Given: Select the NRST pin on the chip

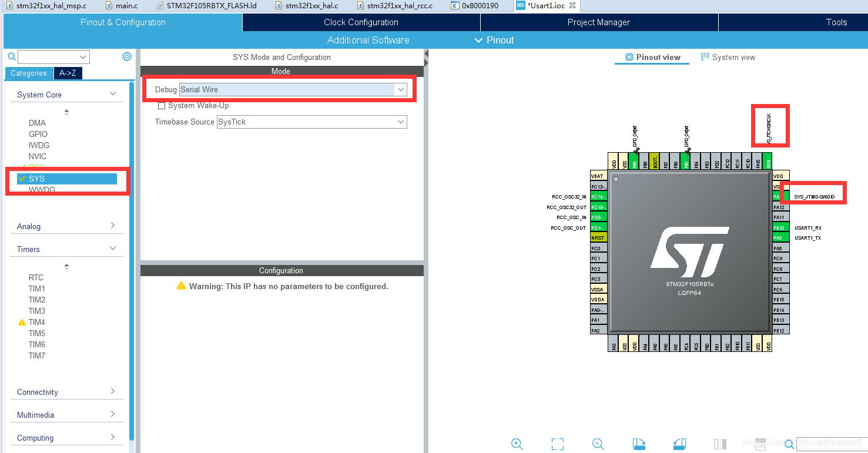Looking at the screenshot, I should pos(599,238).
